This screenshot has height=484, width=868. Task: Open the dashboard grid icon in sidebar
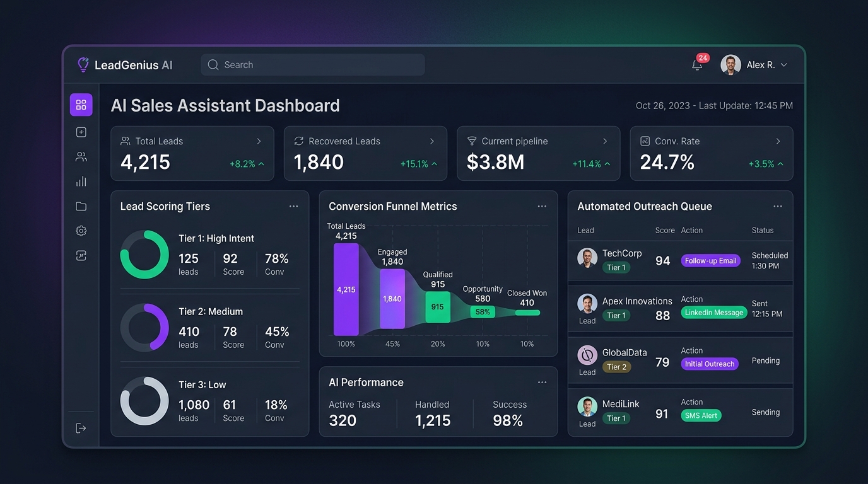click(x=81, y=105)
